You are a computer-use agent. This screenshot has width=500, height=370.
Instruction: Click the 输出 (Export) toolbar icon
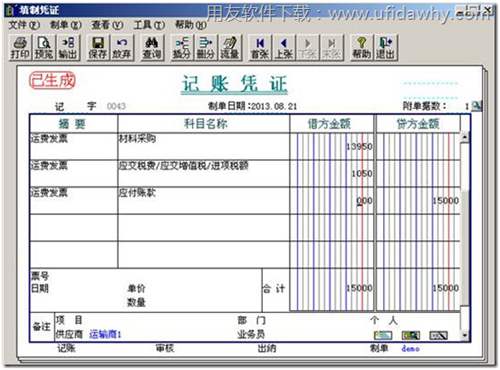click(x=68, y=48)
